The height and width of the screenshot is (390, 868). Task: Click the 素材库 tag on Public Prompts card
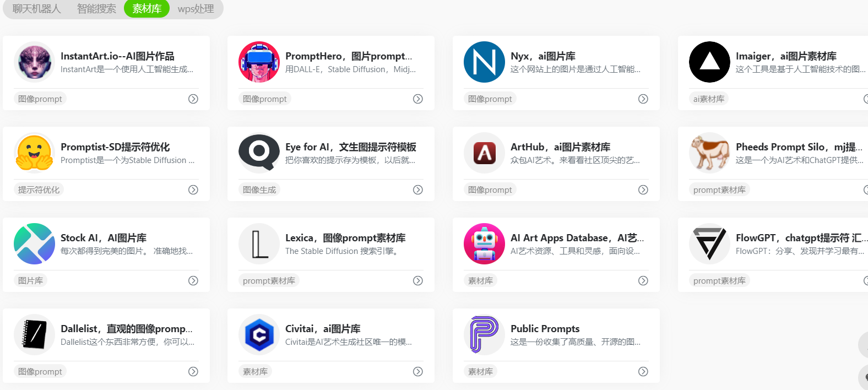(481, 371)
